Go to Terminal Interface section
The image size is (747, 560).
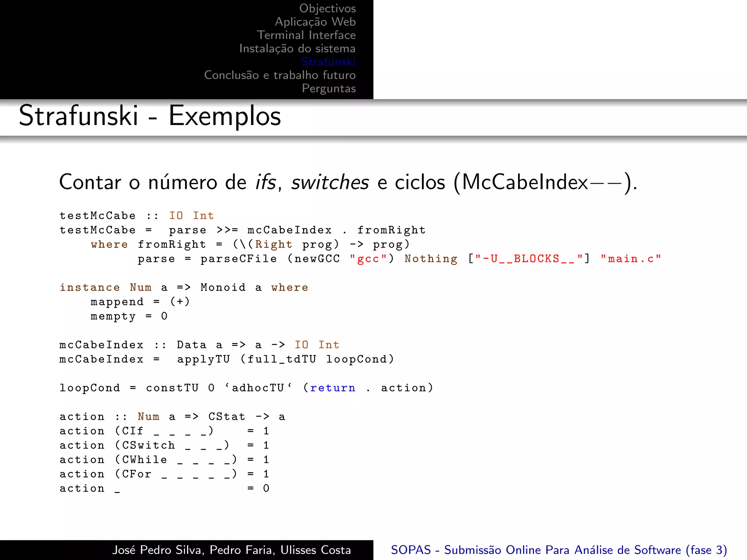tap(306, 35)
